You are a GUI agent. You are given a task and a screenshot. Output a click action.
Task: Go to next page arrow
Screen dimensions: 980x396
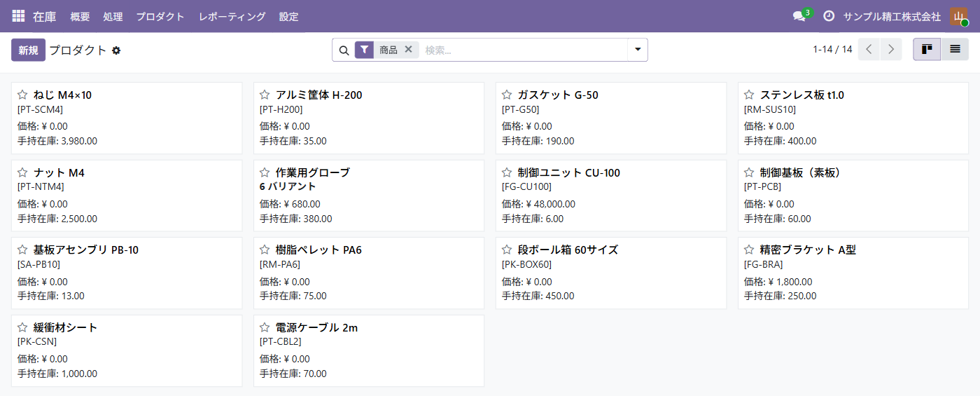891,49
